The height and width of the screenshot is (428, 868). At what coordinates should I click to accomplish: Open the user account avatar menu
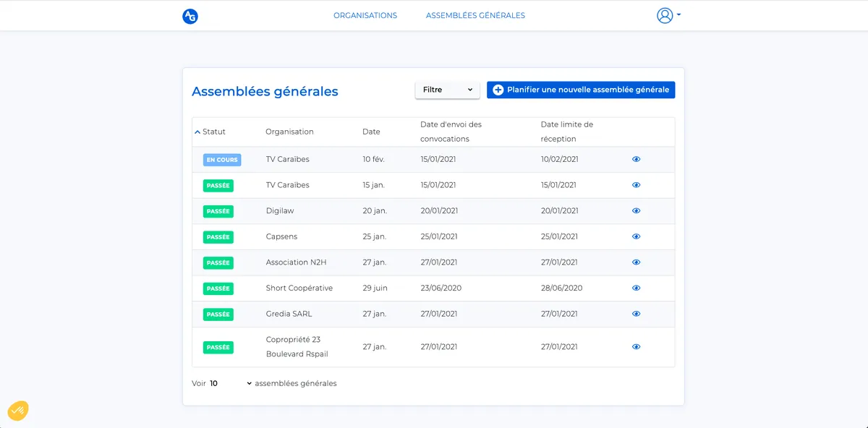coord(665,15)
